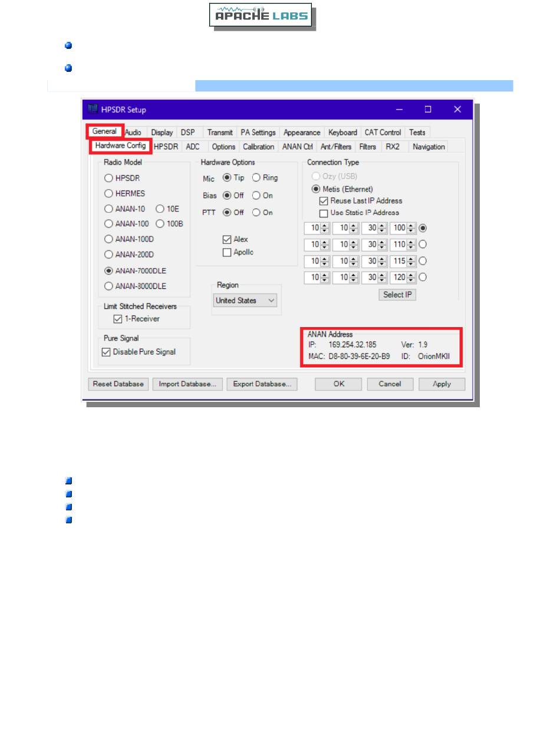560x729 pixels.
Task: Select the Hardware Config sub-tab
Action: [x=120, y=146]
